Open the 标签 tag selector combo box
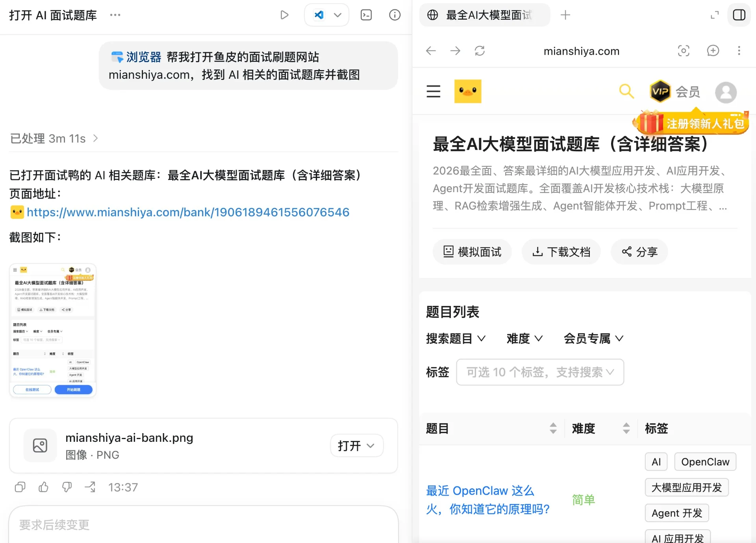Image resolution: width=756 pixels, height=543 pixels. coord(540,372)
